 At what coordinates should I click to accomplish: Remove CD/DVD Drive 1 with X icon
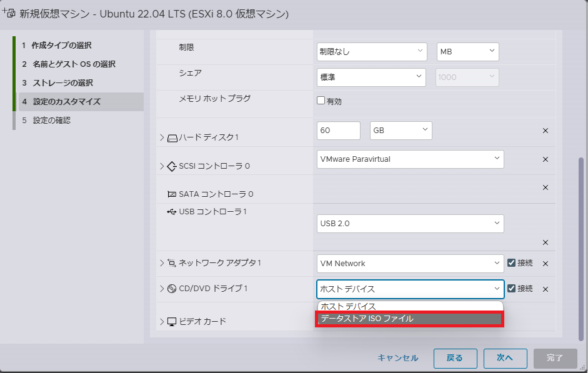click(x=545, y=289)
